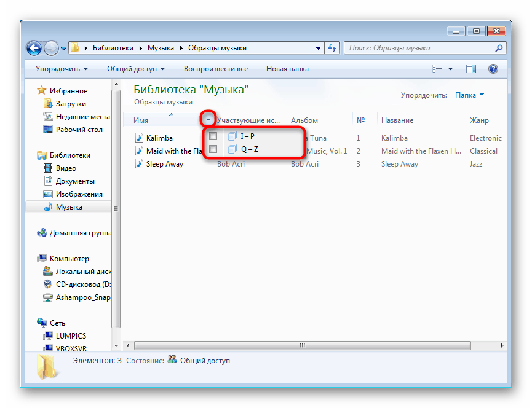Open Ashampoo_Snap drive in sidebar
This screenshot has height=408, width=532.
point(83,297)
